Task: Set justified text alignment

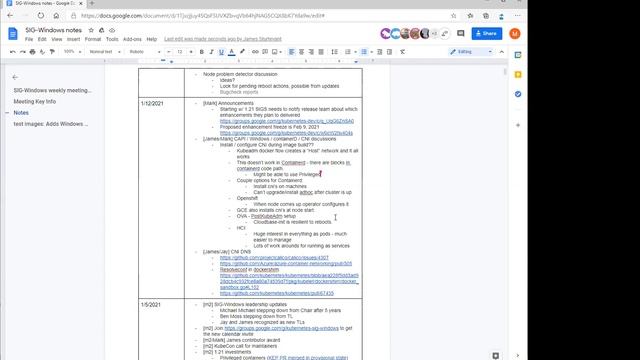Action: [321, 52]
